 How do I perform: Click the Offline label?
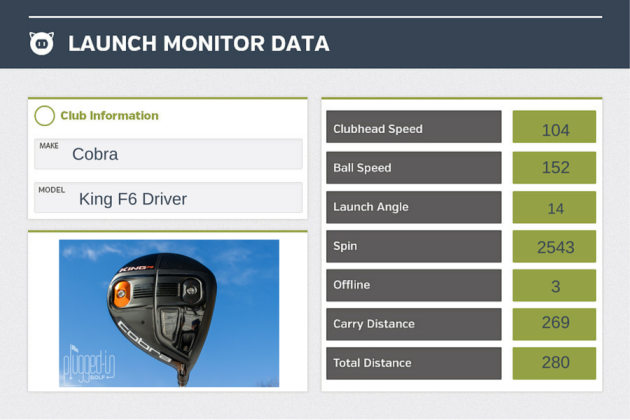(414, 285)
